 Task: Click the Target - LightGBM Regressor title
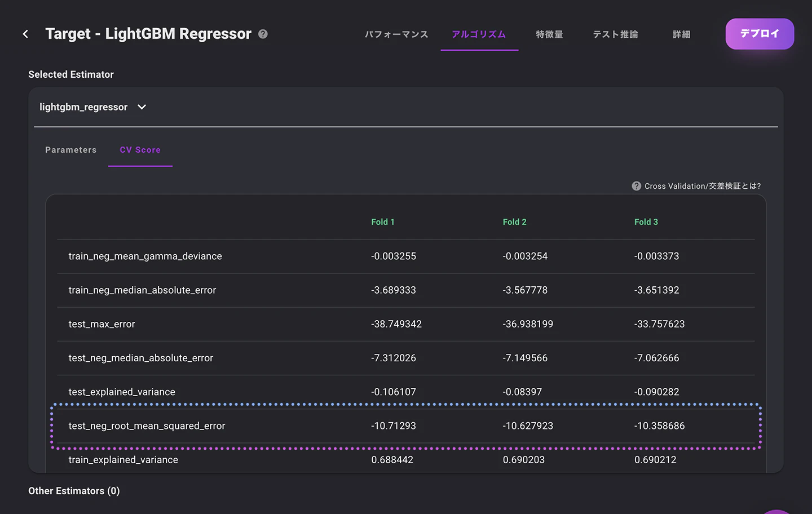pyautogui.click(x=148, y=34)
